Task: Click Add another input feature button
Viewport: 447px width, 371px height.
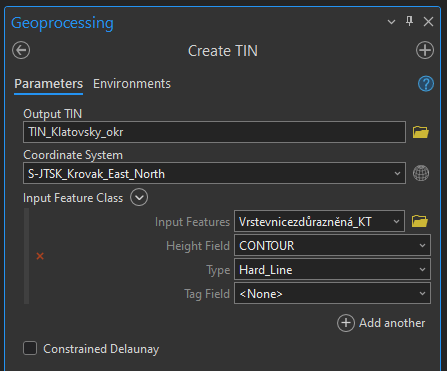Action: (x=381, y=323)
